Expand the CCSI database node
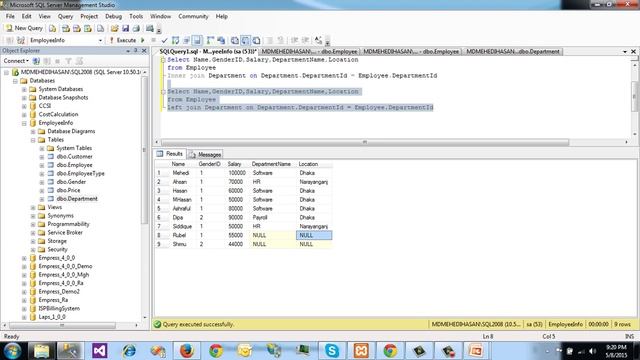This screenshot has width=640, height=360. (x=24, y=106)
